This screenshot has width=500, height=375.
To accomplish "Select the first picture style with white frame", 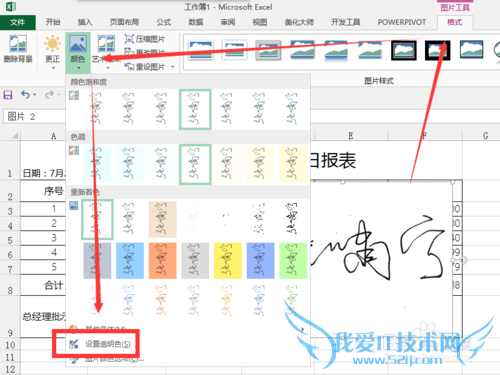I will 200,50.
